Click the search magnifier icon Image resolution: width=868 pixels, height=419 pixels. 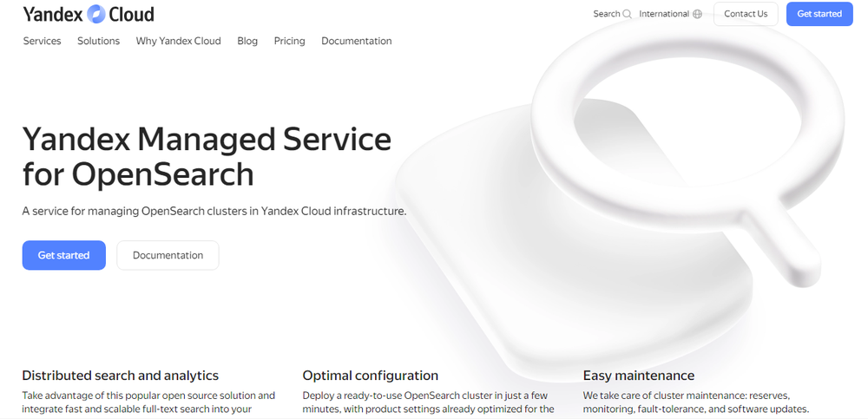tap(628, 15)
